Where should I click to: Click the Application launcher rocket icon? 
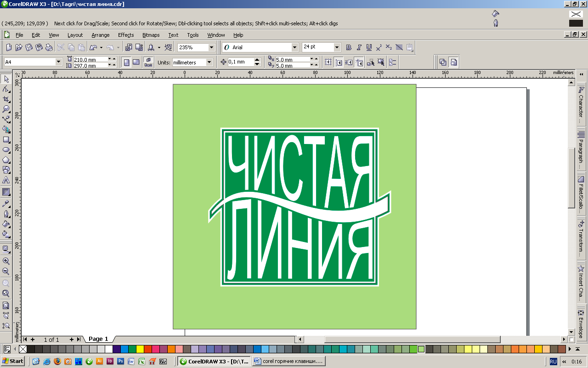(x=151, y=47)
